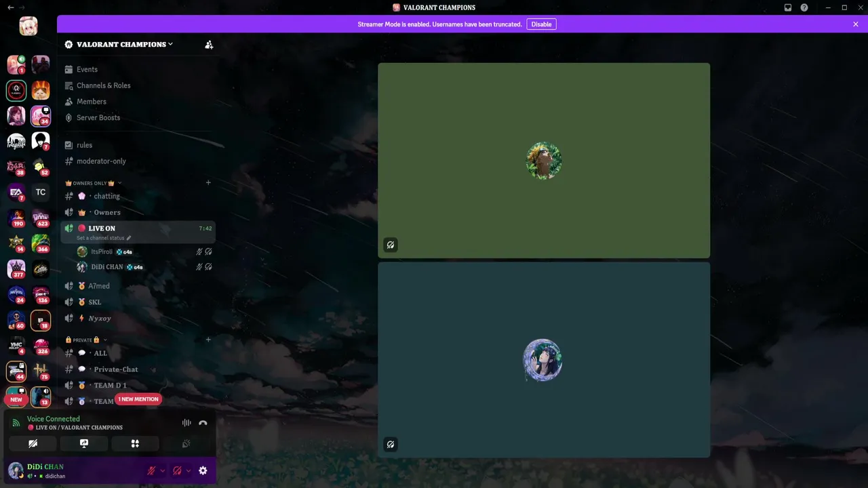Open the server icon with badge 136

(x=41, y=294)
